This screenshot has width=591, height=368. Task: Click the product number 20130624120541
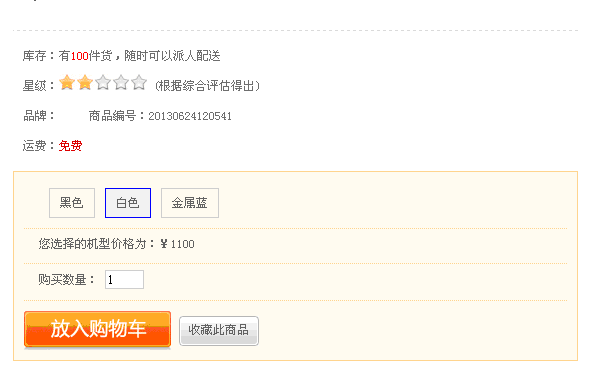(x=190, y=116)
